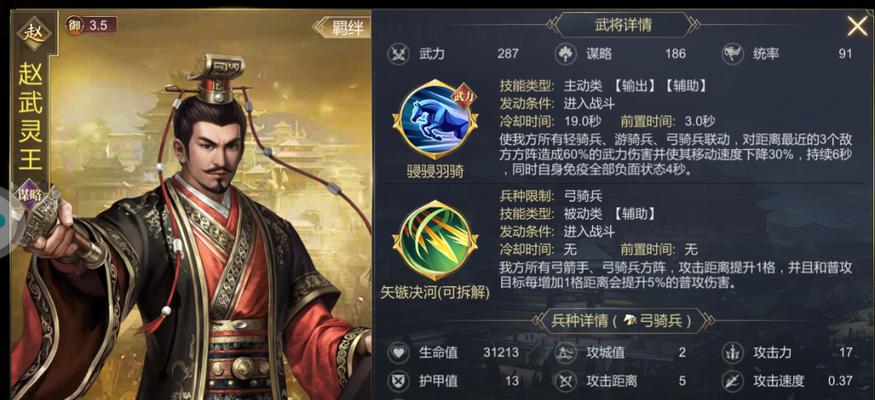The width and height of the screenshot is (875, 400).
Task: Tap the 矢镞决河(可拆解) skill label
Action: pos(435,292)
